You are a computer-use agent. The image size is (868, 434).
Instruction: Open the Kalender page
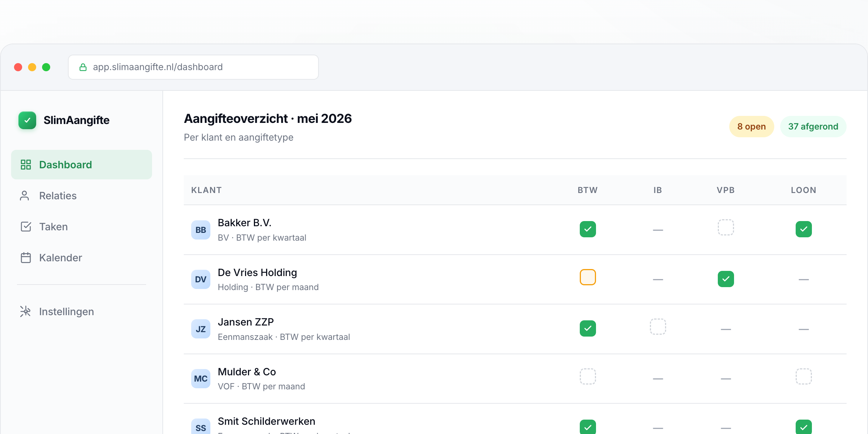click(82, 258)
